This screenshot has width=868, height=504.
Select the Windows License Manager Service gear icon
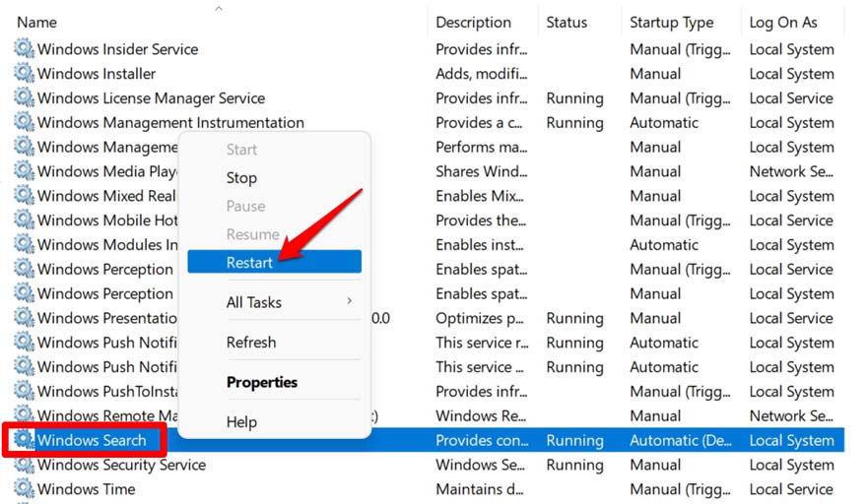(x=24, y=98)
